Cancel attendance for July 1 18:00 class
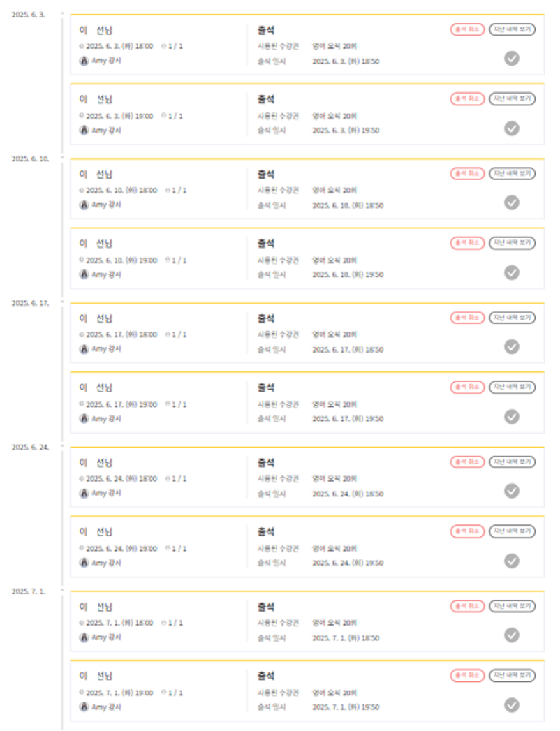The image size is (560, 731). click(x=467, y=606)
